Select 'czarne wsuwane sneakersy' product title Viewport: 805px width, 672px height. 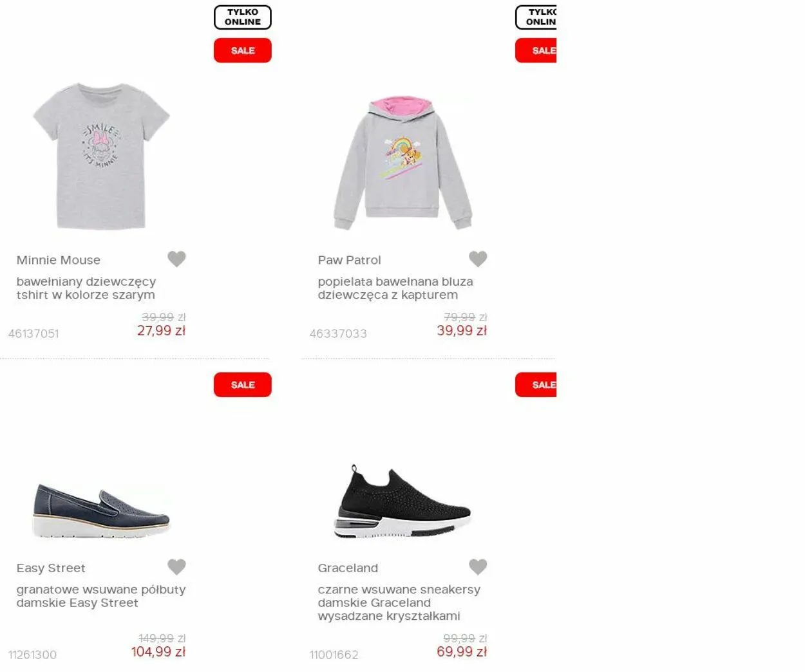click(x=399, y=602)
